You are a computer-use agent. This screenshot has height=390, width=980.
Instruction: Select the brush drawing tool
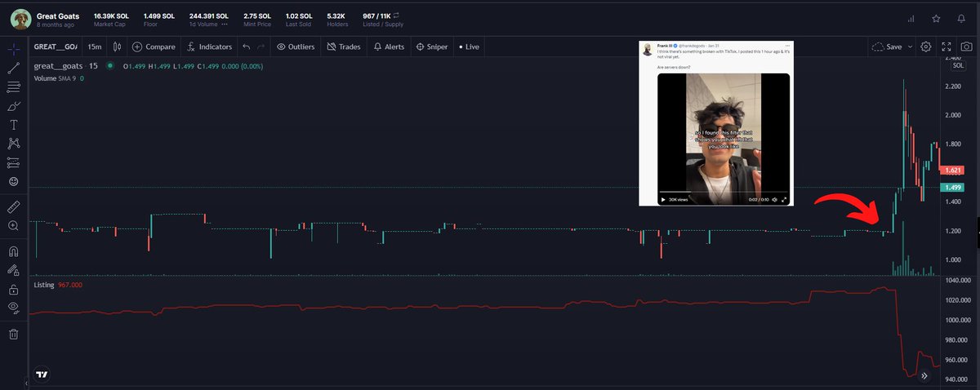(13, 105)
